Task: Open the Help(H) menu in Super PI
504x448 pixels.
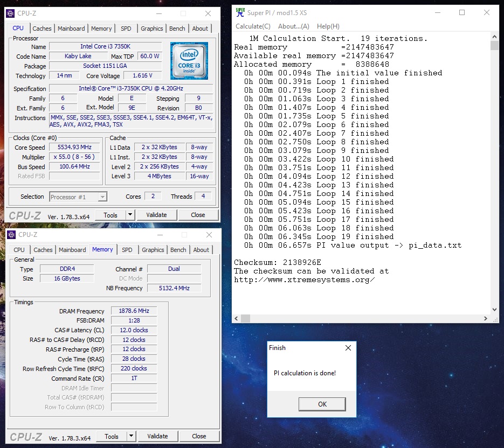Action: click(328, 26)
